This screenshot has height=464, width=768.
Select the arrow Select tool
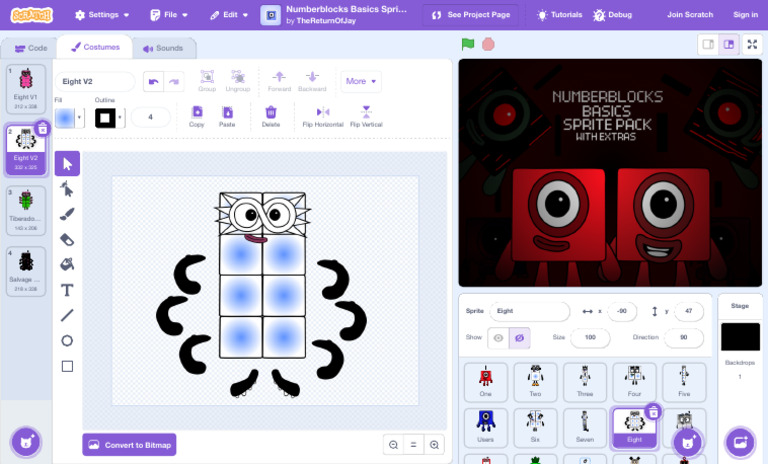[x=67, y=164]
